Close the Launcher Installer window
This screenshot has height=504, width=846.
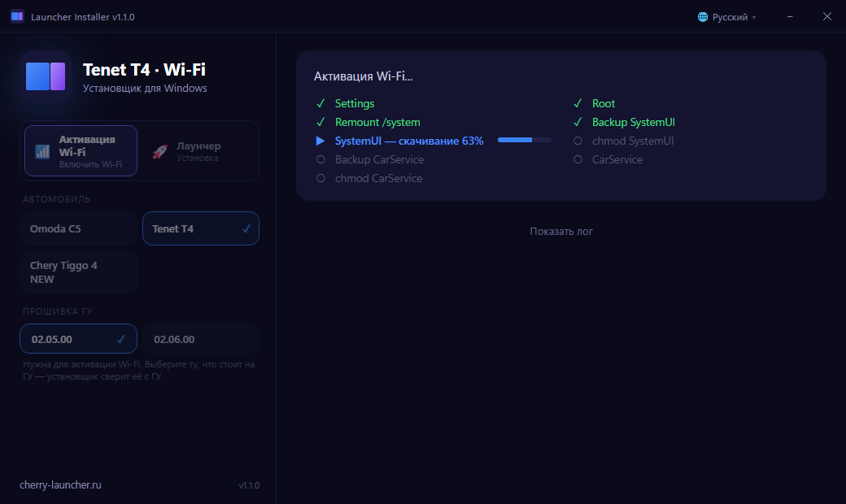click(x=827, y=17)
